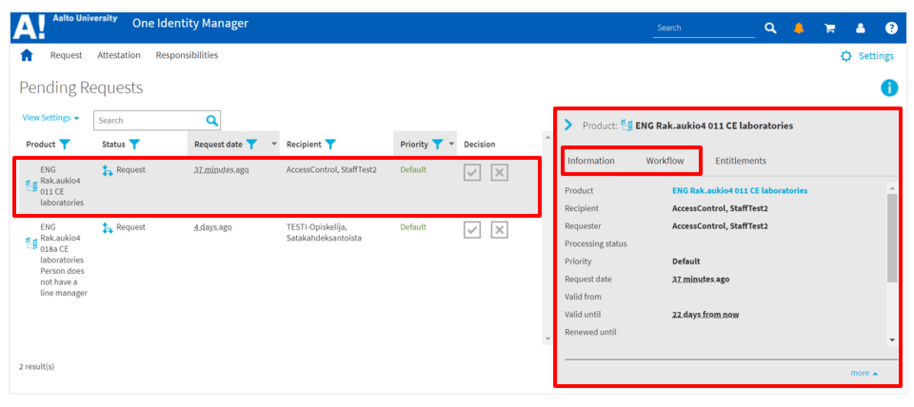Open the user profile icon
This screenshot has width=914, height=407.
pyautogui.click(x=860, y=28)
